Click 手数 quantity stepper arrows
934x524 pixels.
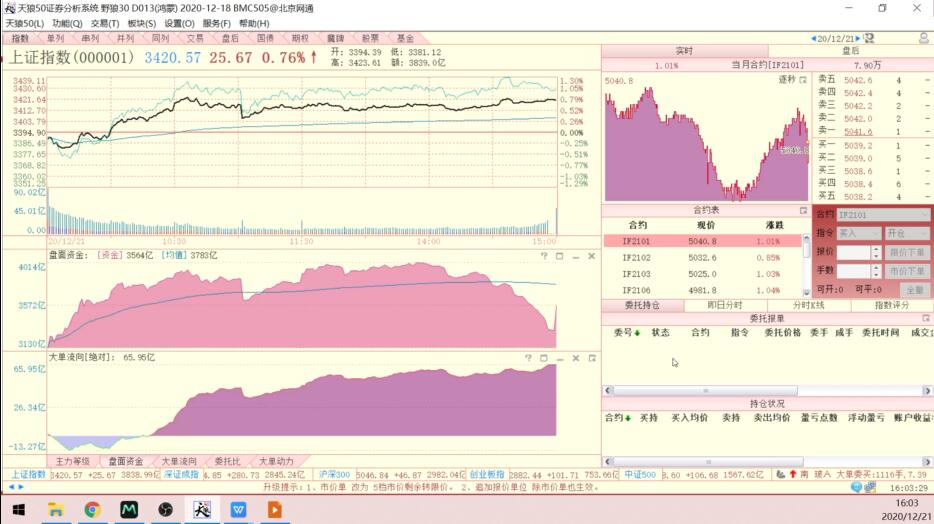[x=876, y=271]
